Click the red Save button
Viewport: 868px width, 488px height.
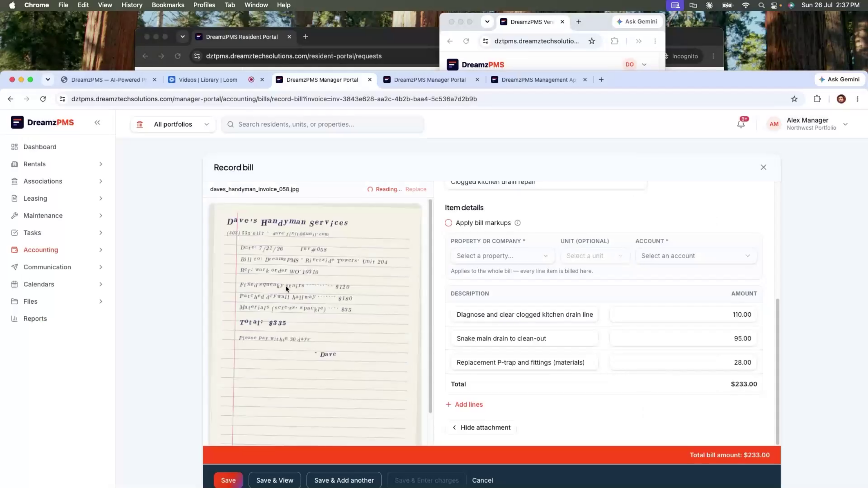(x=228, y=480)
